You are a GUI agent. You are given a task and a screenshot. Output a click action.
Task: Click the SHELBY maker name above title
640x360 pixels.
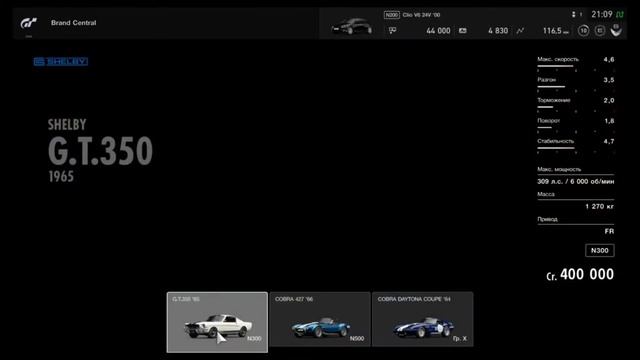pyautogui.click(x=67, y=125)
